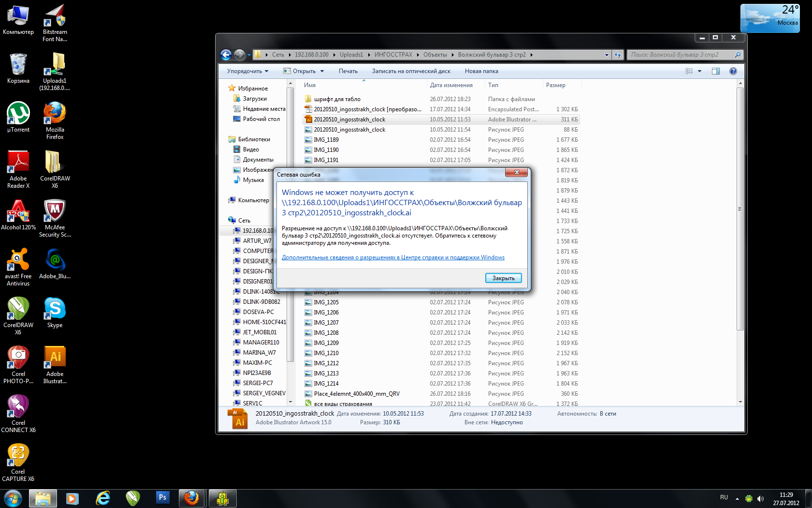Open Windows Explorer from taskbar
Screen dimensions: 812x508
click(x=43, y=498)
